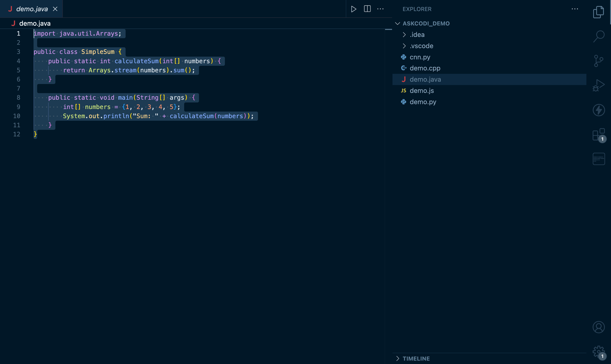Screen dimensions: 611x364
Task: Open Explorer views and more actions
Action: (575, 9)
